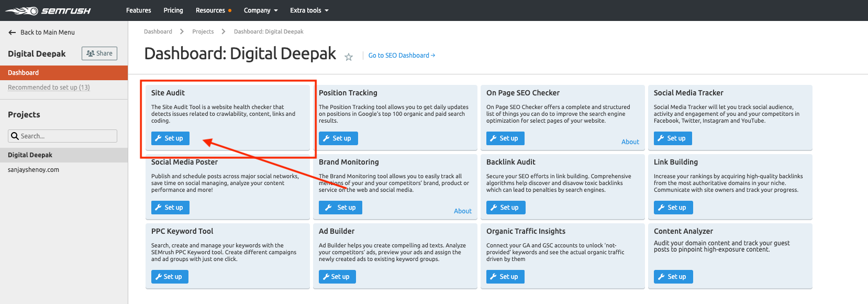This screenshot has width=868, height=304.
Task: Select the sanjayshenoy.com project
Action: pyautogui.click(x=34, y=170)
